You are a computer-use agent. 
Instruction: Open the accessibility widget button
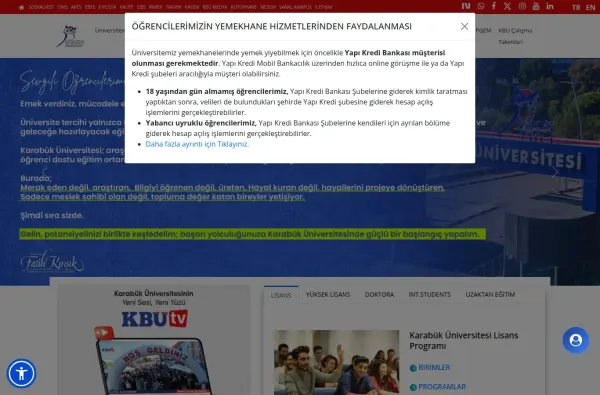click(x=21, y=373)
